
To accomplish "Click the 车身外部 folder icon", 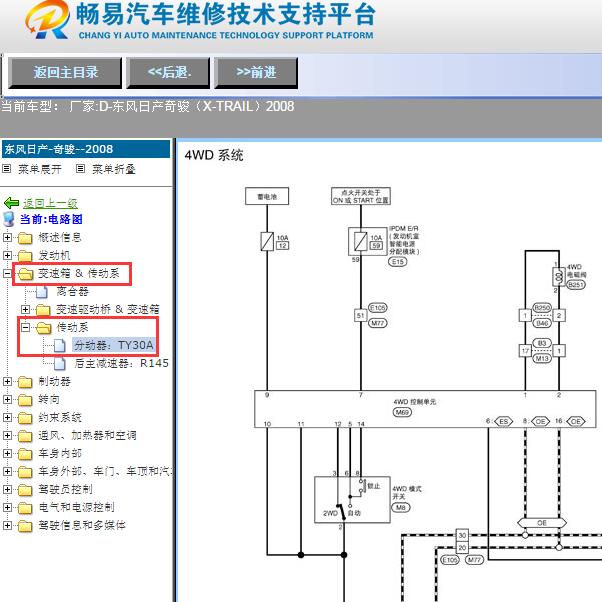I will pos(25,472).
